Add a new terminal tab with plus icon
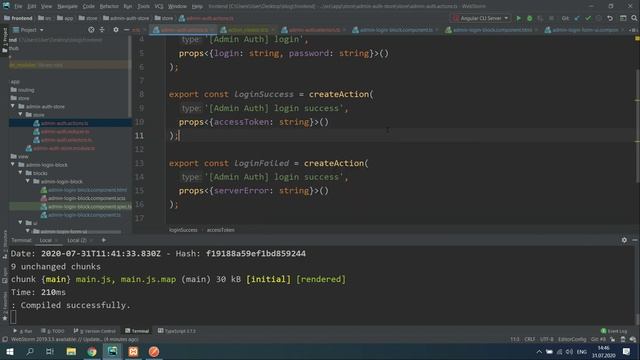640x360 pixels. tap(104, 240)
